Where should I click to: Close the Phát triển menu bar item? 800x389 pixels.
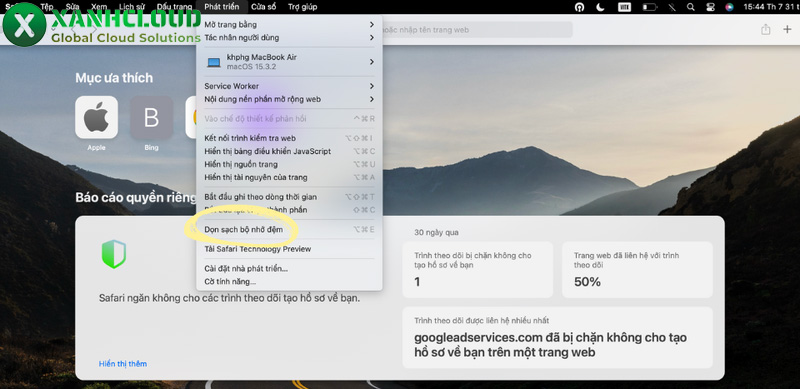coord(221,7)
